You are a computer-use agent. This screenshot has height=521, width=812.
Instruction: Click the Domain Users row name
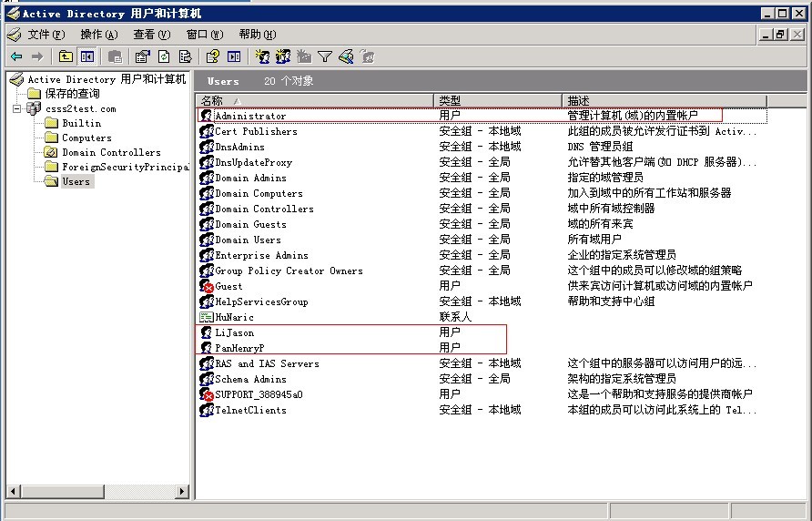(x=248, y=240)
